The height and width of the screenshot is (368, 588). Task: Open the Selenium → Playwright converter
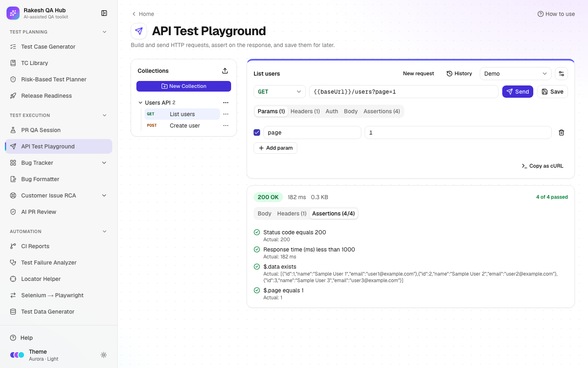[x=58, y=295]
